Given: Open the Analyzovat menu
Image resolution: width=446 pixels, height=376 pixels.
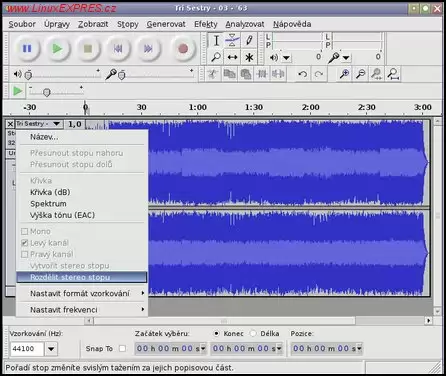Looking at the screenshot, I should point(245,24).
